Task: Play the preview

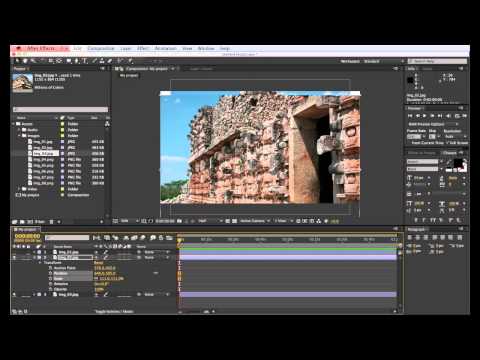Action: [x=425, y=116]
